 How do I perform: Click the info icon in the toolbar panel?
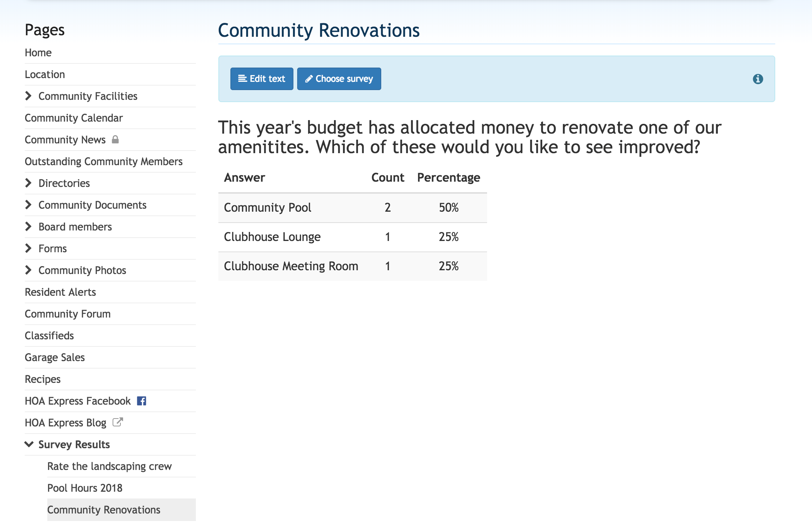point(758,79)
